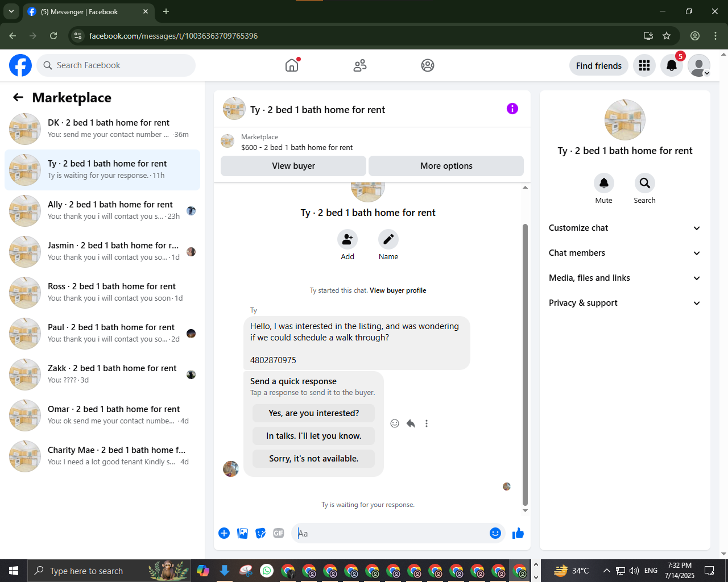The width and height of the screenshot is (728, 582).
Task: Send quick response 'Yes, are you interested?'
Action: 314,413
